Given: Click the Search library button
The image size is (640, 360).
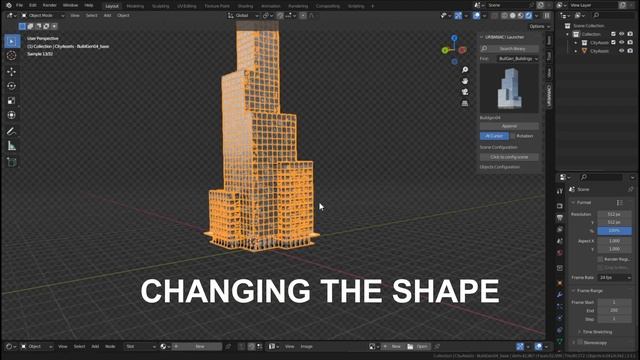Looking at the screenshot, I should tap(509, 49).
